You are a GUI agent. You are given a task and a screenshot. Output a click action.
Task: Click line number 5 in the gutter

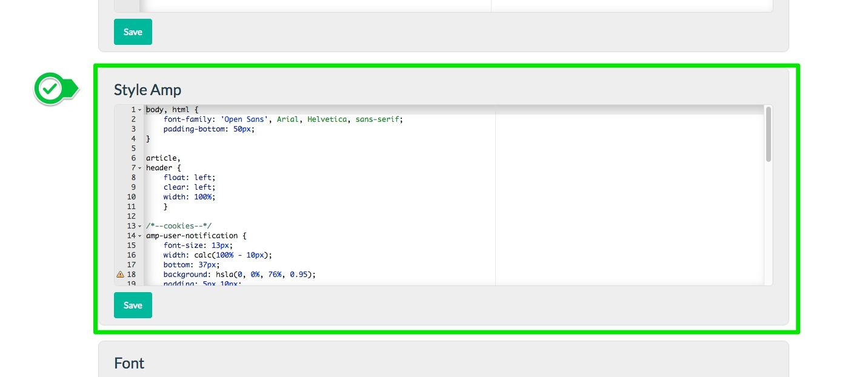(133, 148)
